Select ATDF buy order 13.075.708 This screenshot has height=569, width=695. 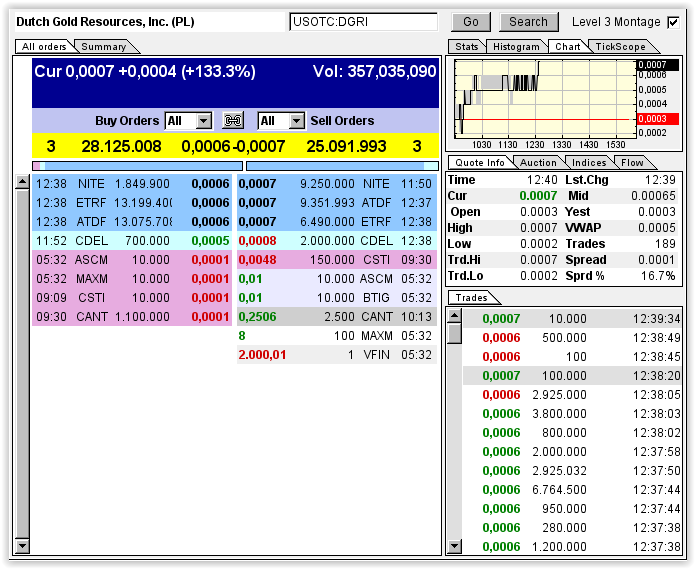coord(132,222)
